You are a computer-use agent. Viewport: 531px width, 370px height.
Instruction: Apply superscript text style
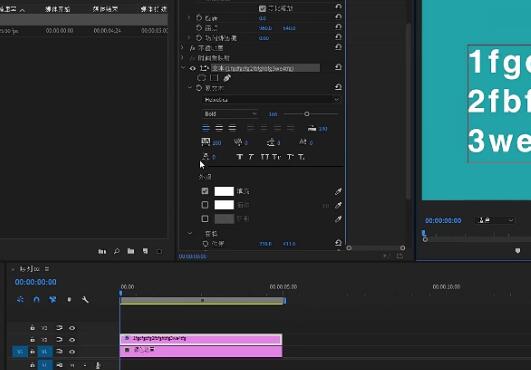point(290,157)
